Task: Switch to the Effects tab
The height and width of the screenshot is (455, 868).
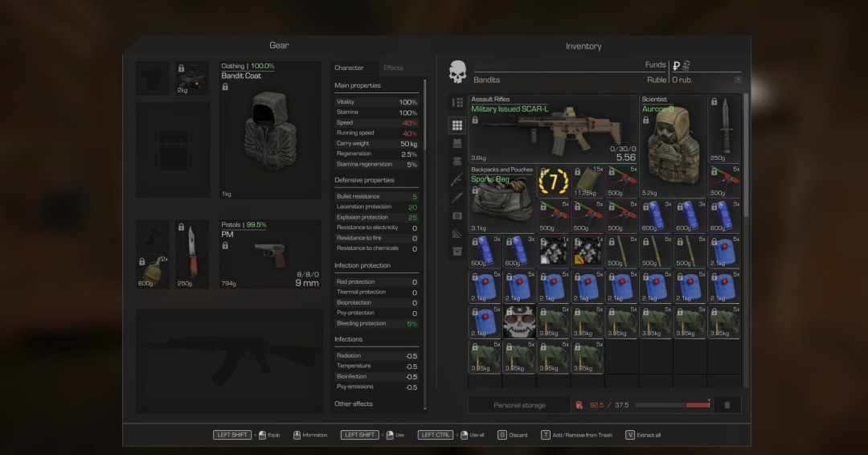Action: (x=393, y=68)
